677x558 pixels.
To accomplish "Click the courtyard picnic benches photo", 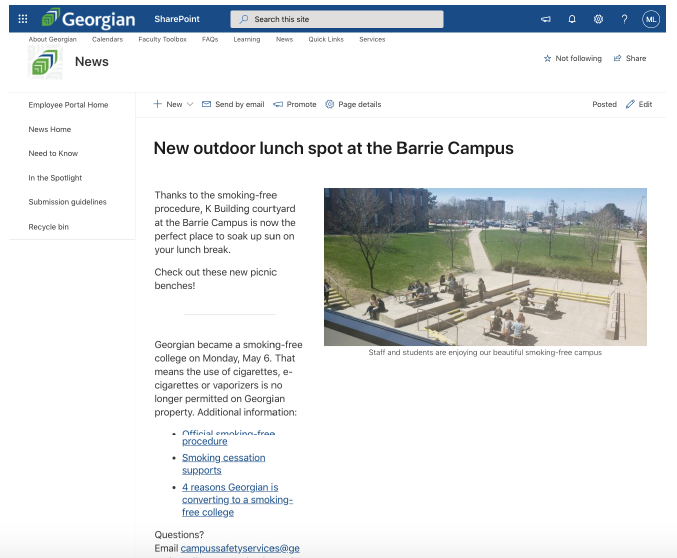I will tap(485, 266).
